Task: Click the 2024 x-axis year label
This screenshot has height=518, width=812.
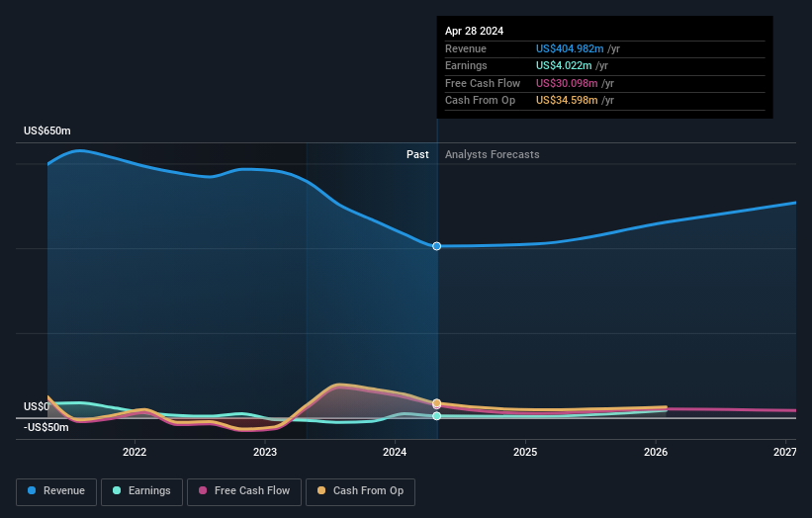Action: 395,452
